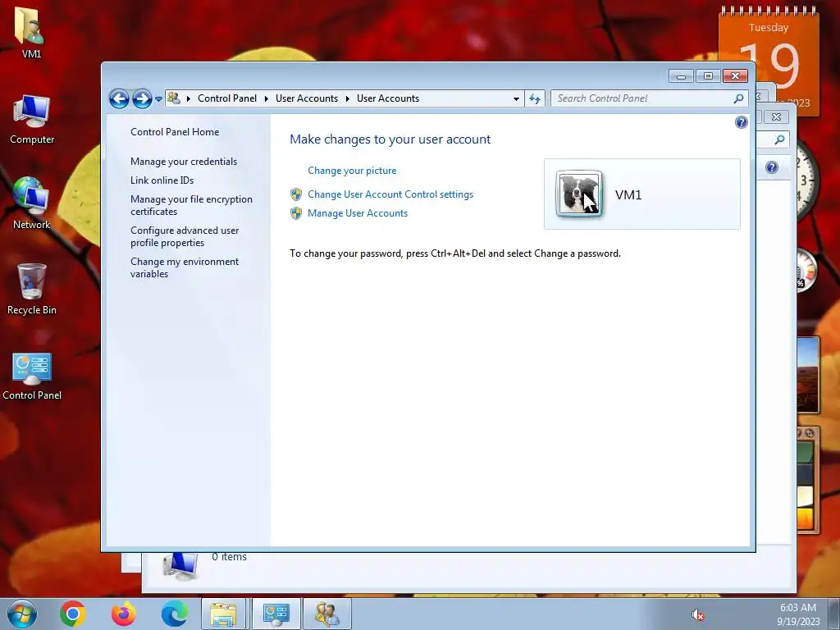This screenshot has width=840, height=630.
Task: Click help icon in the background window
Action: tap(771, 167)
